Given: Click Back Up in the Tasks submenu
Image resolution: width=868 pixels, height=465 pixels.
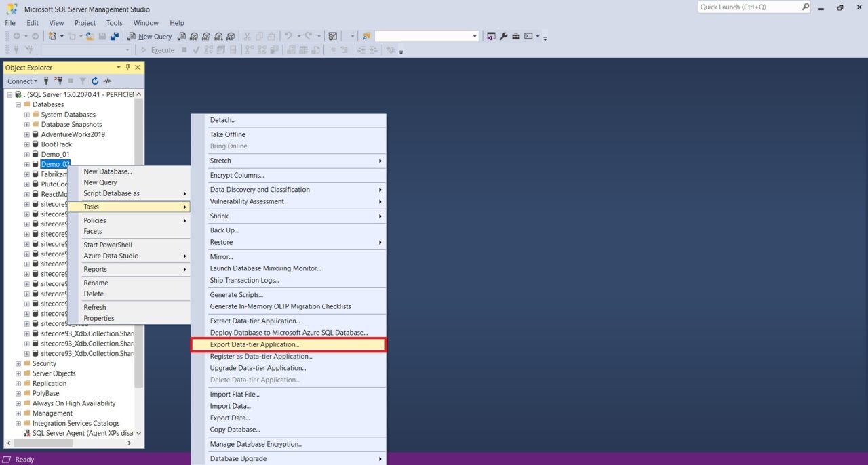Looking at the screenshot, I should (x=224, y=230).
